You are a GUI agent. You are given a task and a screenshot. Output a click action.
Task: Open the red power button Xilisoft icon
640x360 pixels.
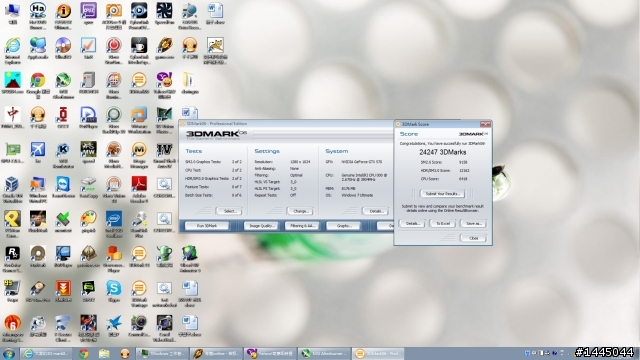coord(114,51)
